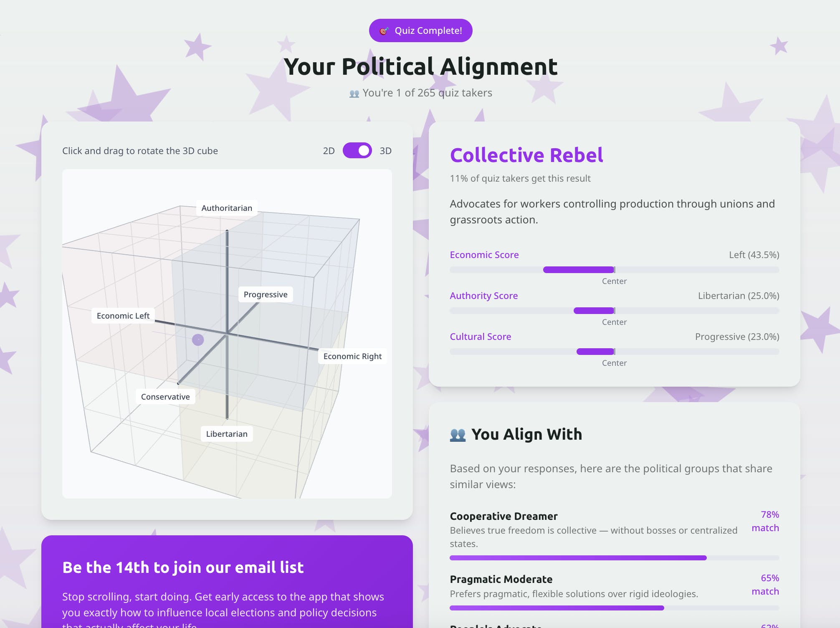Click the Authoritarian axis label

[x=227, y=208]
